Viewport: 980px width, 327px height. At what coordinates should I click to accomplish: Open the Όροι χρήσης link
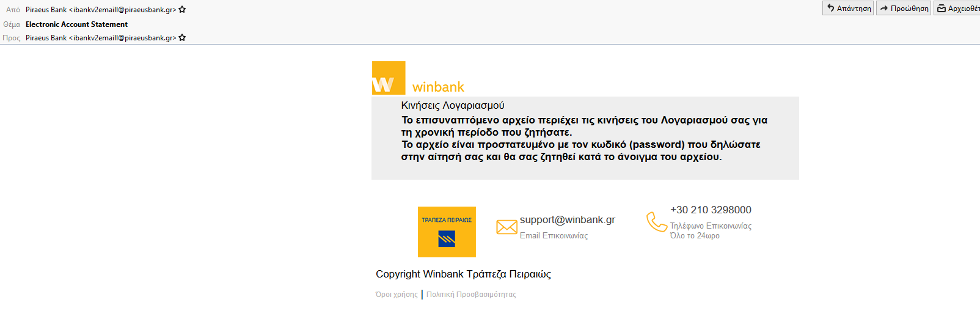[397, 295]
